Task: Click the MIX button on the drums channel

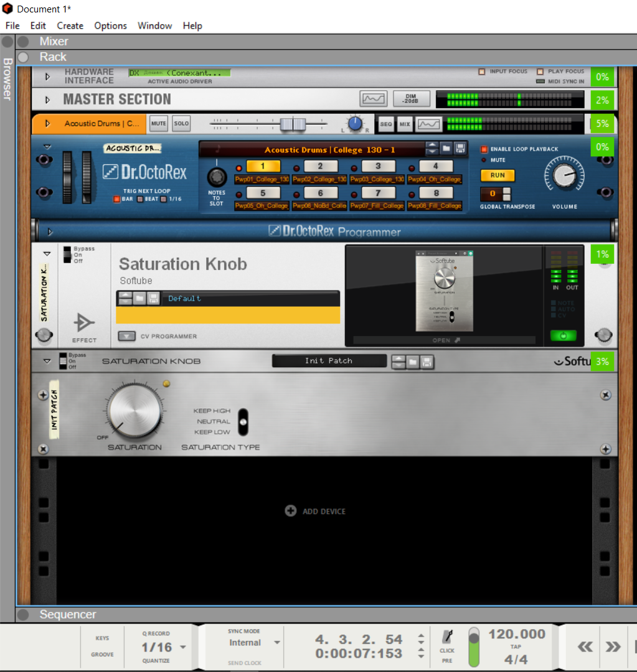Action: pos(405,124)
